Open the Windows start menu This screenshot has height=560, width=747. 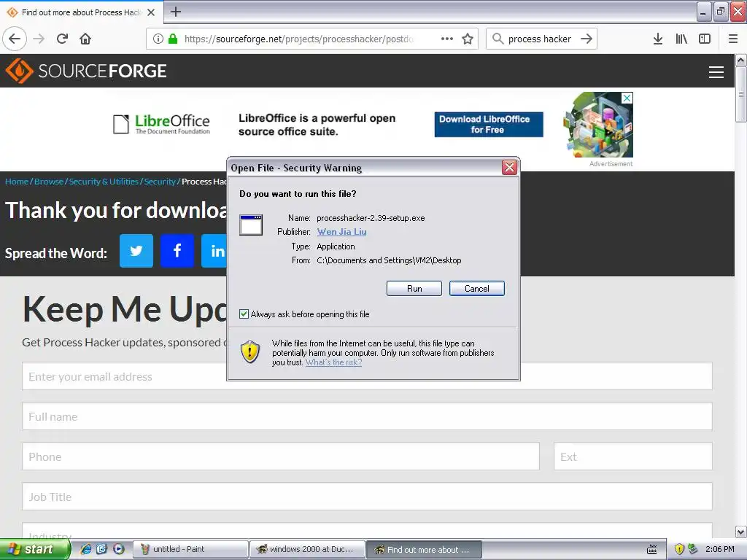pyautogui.click(x=35, y=549)
